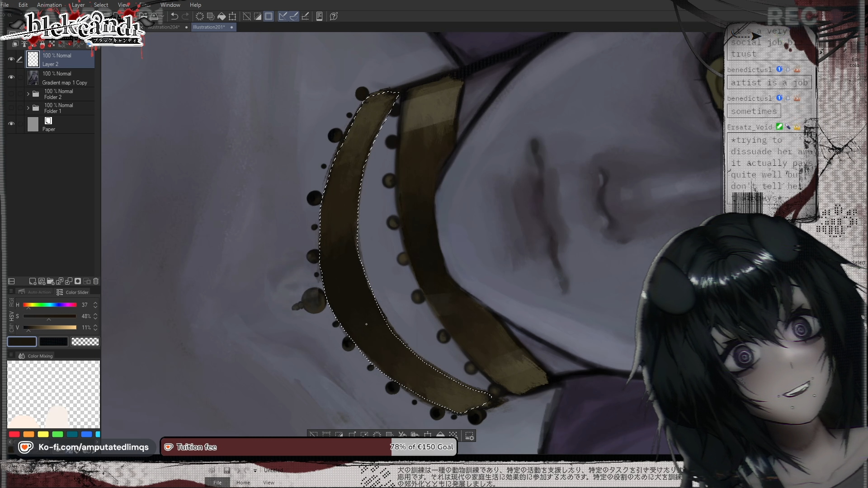Open the Window menu
868x488 pixels.
[x=170, y=5]
